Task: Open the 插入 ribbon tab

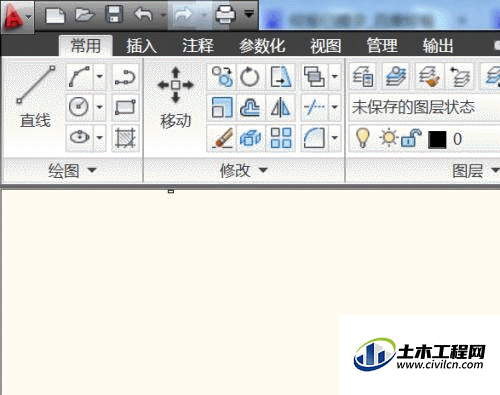Action: (x=142, y=46)
